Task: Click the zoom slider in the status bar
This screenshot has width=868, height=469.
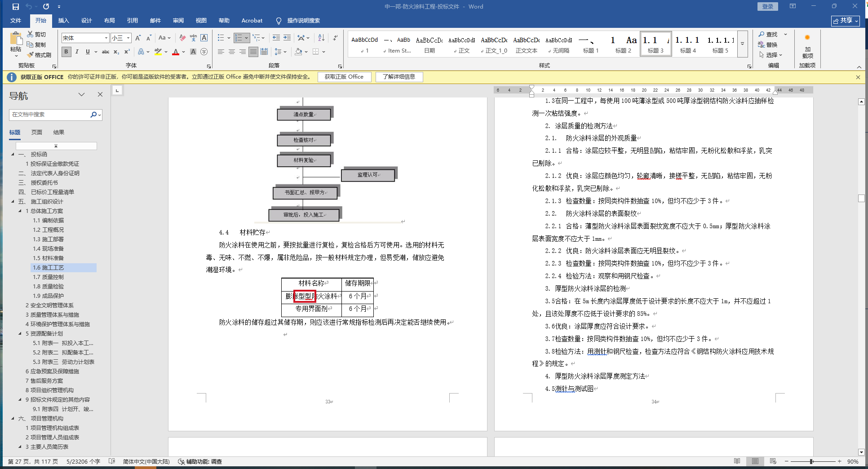Action: [x=812, y=461]
